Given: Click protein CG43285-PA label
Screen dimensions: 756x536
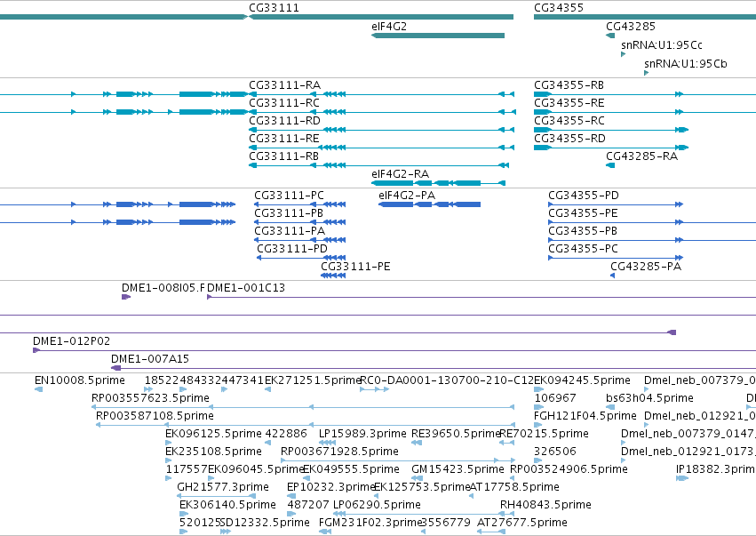Looking at the screenshot, I should coord(646,267).
